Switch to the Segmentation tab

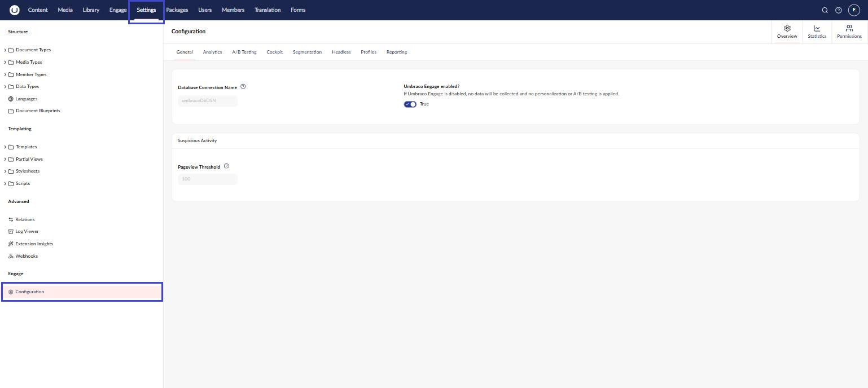pos(307,52)
